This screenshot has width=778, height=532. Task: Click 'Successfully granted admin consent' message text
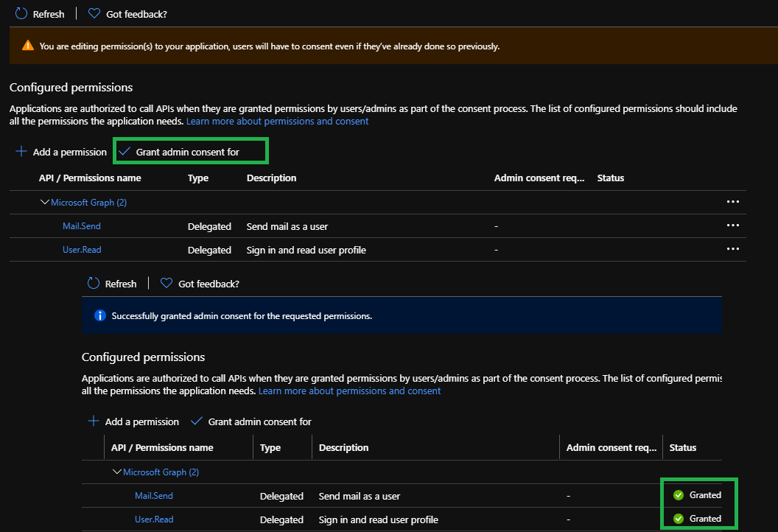[242, 316]
